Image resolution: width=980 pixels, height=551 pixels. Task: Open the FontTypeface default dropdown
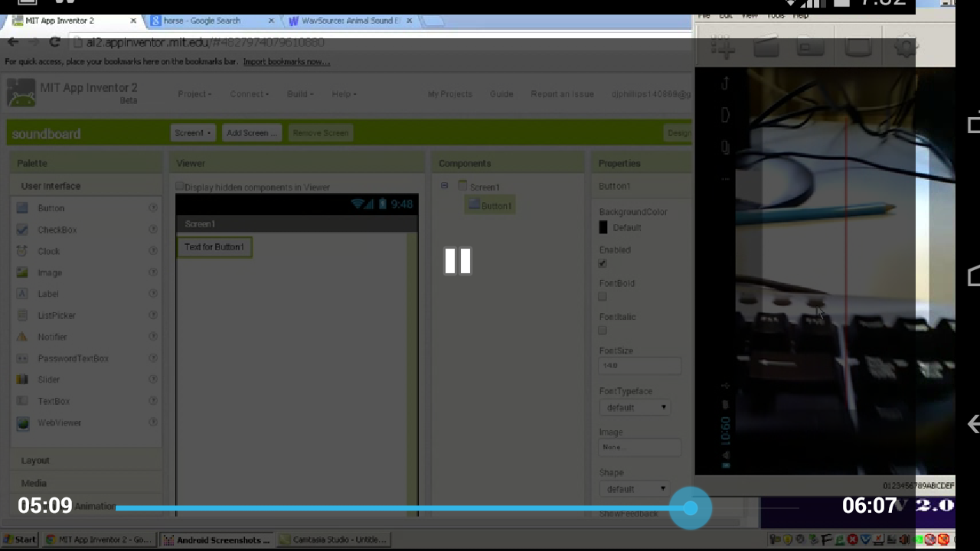point(635,407)
